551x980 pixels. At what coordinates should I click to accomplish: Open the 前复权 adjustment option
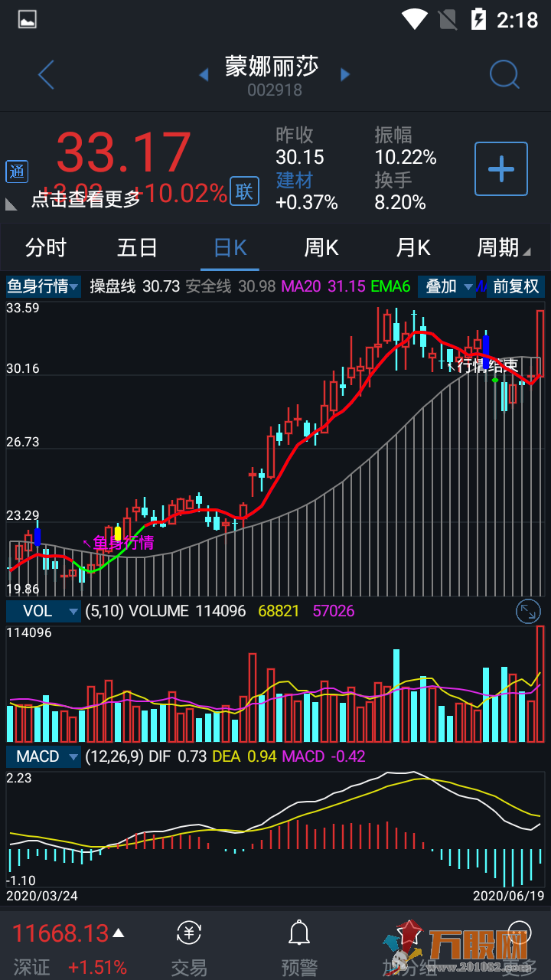(516, 286)
